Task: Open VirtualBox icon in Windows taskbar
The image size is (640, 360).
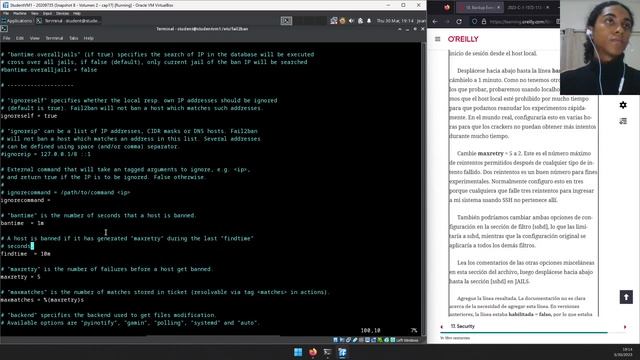Action: [x=342, y=352]
